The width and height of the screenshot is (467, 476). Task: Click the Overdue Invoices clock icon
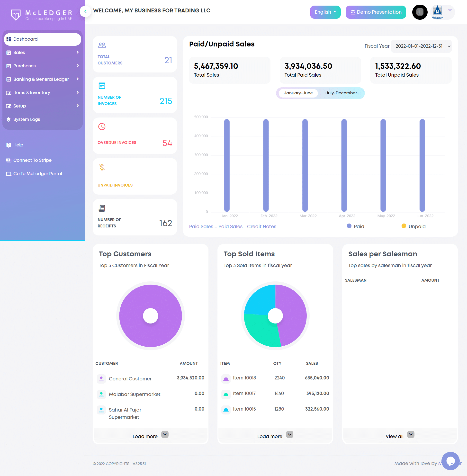102,127
